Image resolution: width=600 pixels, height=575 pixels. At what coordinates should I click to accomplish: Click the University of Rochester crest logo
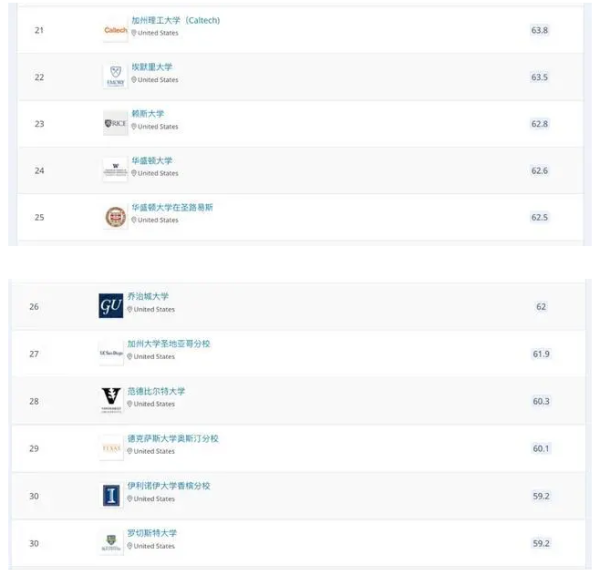[111, 542]
